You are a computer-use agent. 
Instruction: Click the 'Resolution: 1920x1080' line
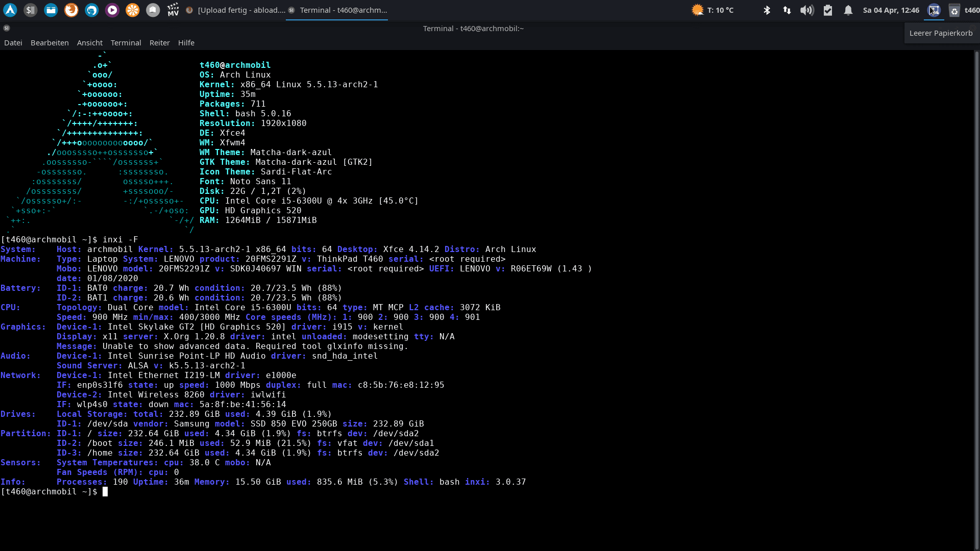click(x=253, y=123)
